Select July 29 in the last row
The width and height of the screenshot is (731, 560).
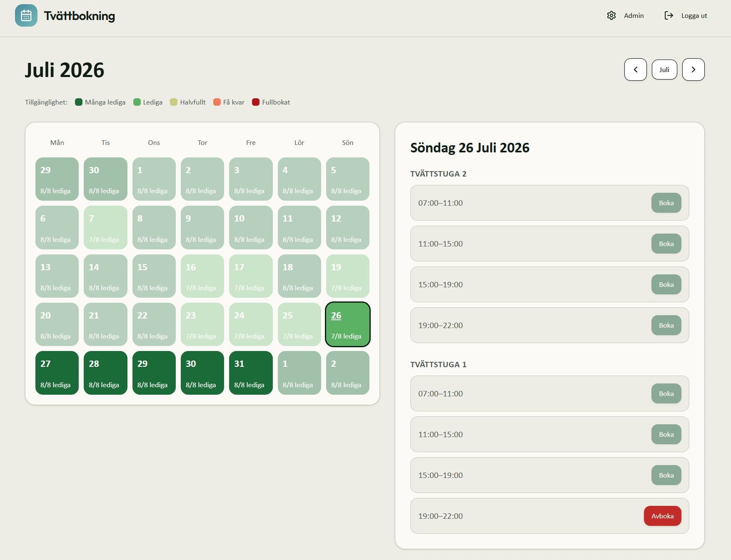(154, 373)
